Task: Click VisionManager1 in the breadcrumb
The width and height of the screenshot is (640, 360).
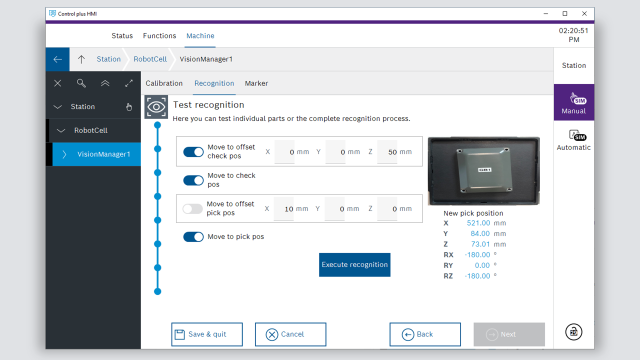Action: click(206, 59)
